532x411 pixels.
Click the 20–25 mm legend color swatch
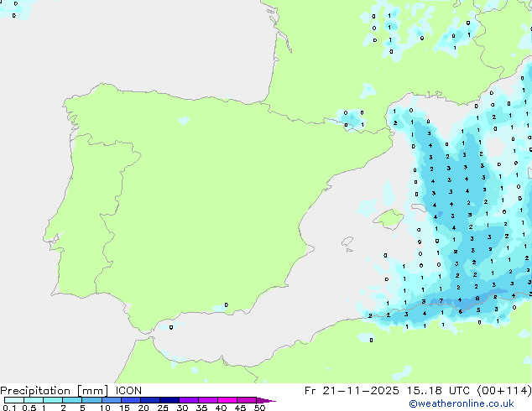(149, 400)
